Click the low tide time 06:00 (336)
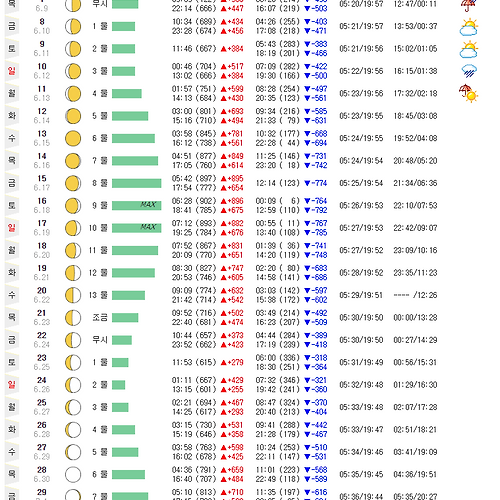Screen dimensions: 500x500 tap(278, 358)
